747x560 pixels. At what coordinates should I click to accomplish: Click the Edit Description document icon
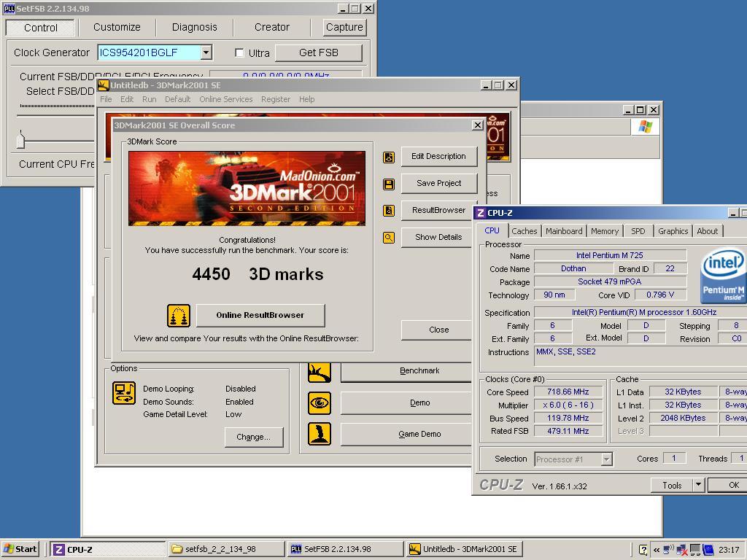pos(389,157)
